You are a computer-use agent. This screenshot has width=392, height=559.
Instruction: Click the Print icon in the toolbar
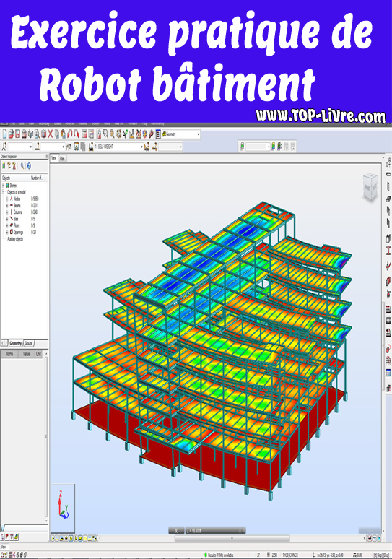24,134
